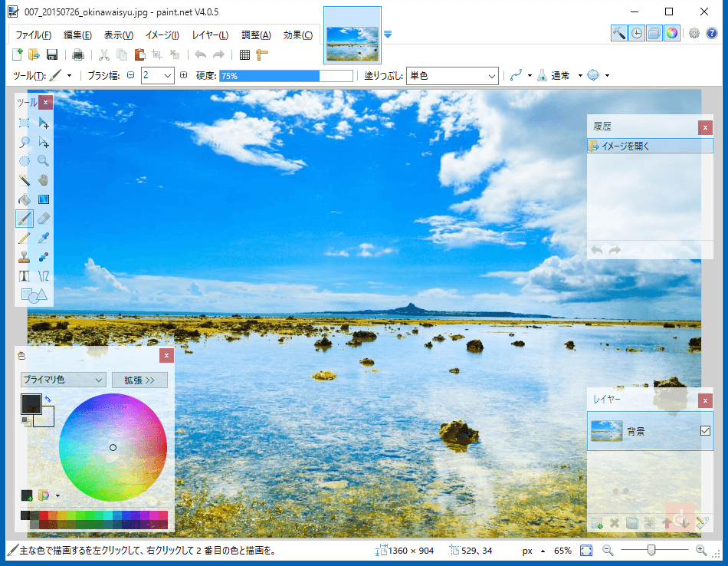The height and width of the screenshot is (566, 728).
Task: Select the Clone Stamp tool
Action: point(25,257)
